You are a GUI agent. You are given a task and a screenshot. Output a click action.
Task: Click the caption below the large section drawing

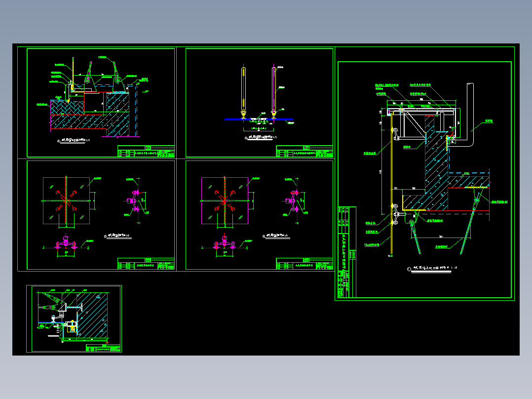coord(432,269)
